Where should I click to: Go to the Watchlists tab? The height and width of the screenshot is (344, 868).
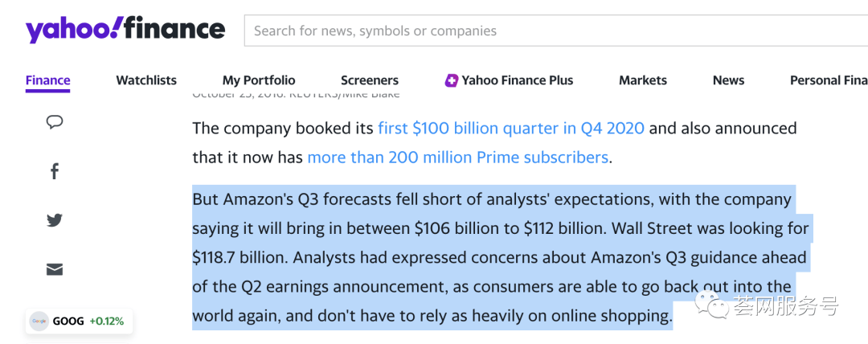click(x=146, y=80)
